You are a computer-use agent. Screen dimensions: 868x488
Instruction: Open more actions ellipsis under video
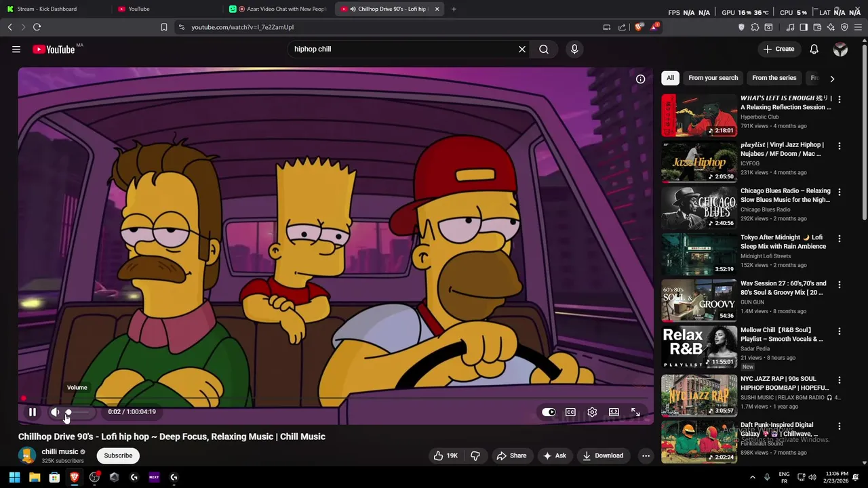pos(646,455)
